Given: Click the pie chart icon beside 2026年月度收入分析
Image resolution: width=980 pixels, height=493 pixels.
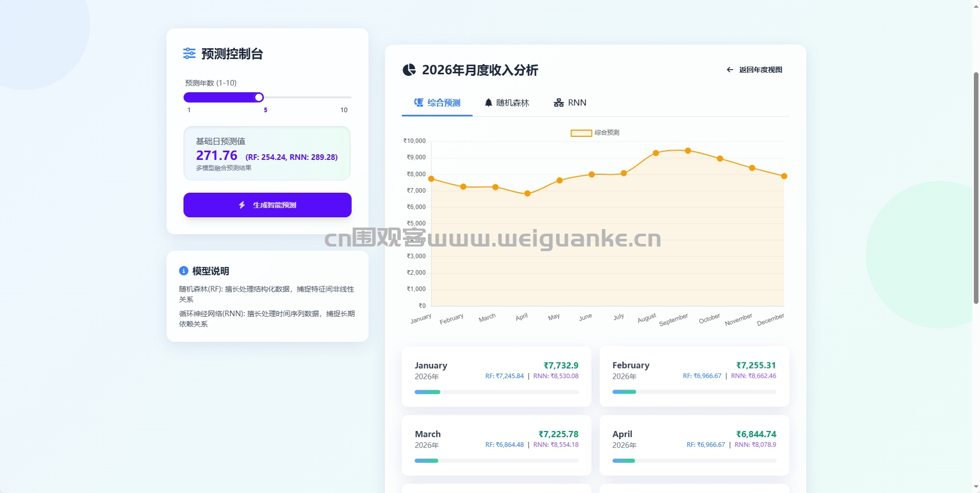Looking at the screenshot, I should 409,70.
